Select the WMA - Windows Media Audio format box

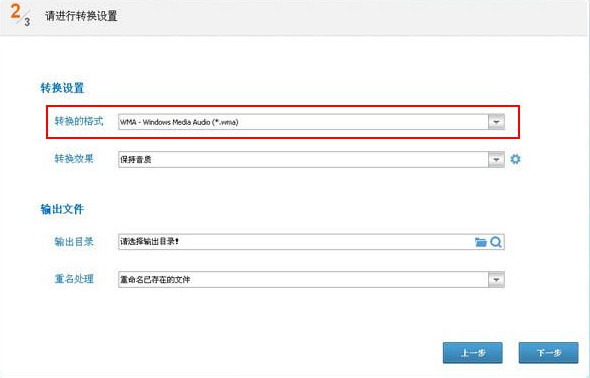coord(311,122)
